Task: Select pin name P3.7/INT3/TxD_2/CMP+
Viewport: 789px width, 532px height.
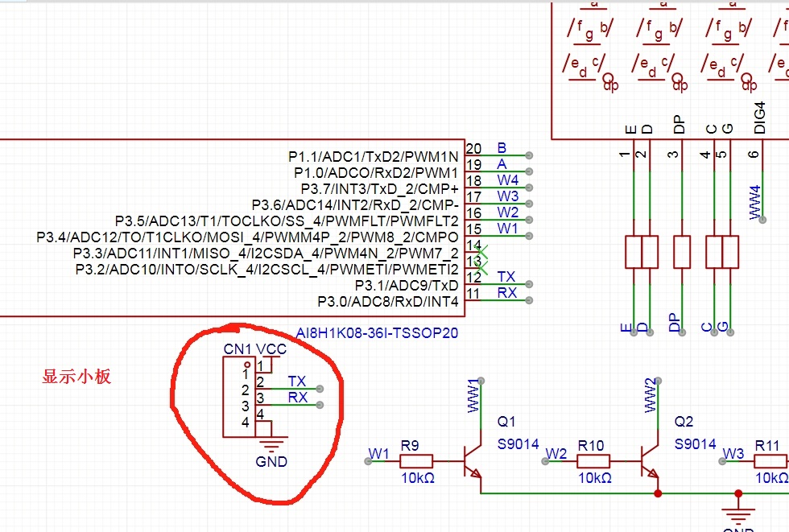Action: 379,189
